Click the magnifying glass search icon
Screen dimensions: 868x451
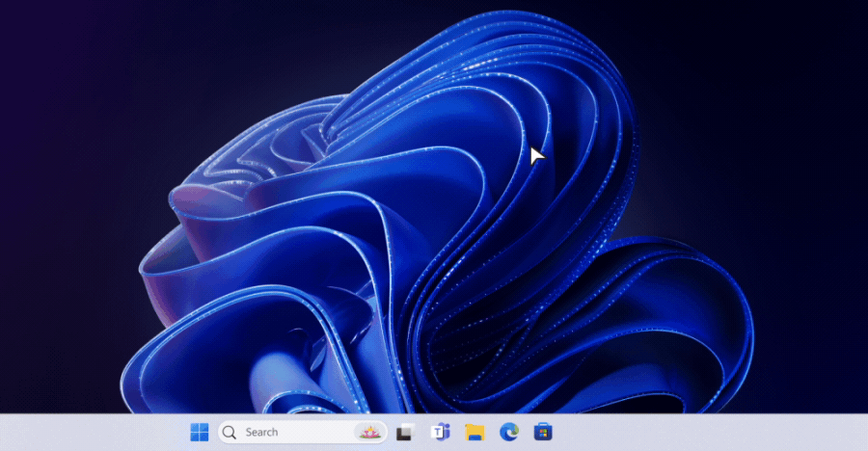pyautogui.click(x=230, y=432)
